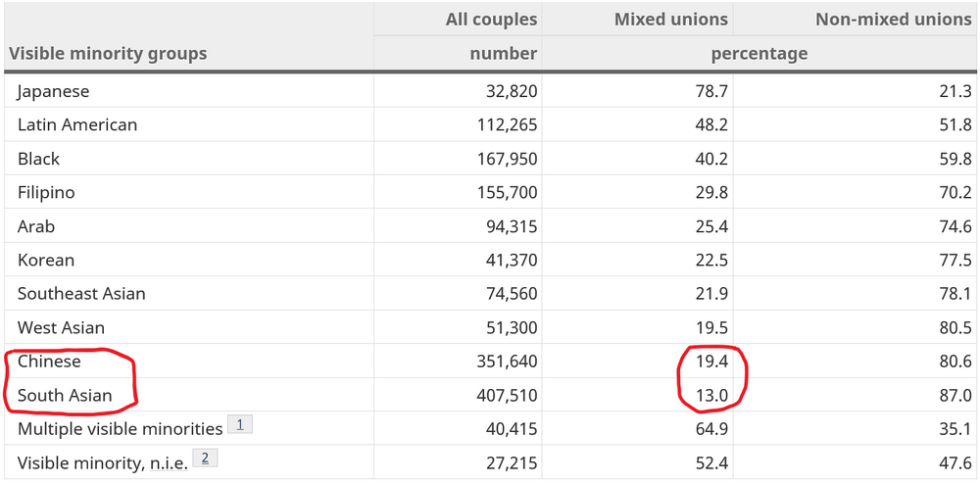Click the Filipino row label
Image resolution: width=980 pixels, height=484 pixels.
(46, 192)
